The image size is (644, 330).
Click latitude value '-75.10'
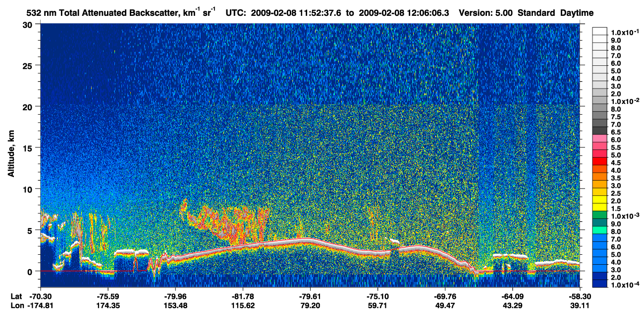[377, 296]
